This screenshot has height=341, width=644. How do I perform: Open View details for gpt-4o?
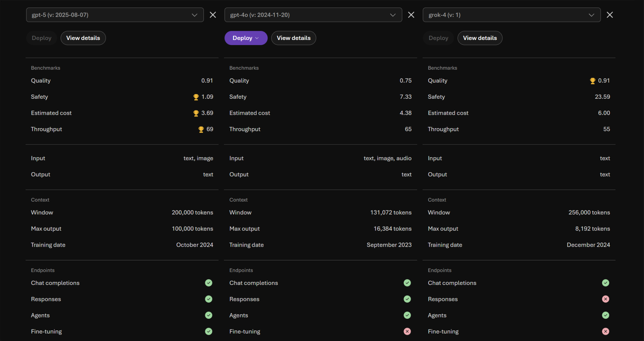point(294,38)
